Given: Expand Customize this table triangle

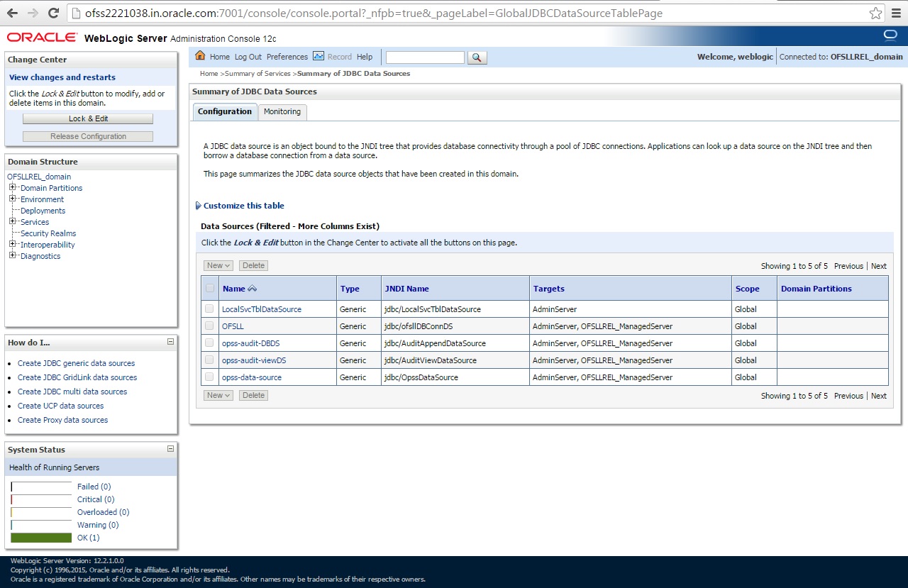Looking at the screenshot, I should 199,206.
